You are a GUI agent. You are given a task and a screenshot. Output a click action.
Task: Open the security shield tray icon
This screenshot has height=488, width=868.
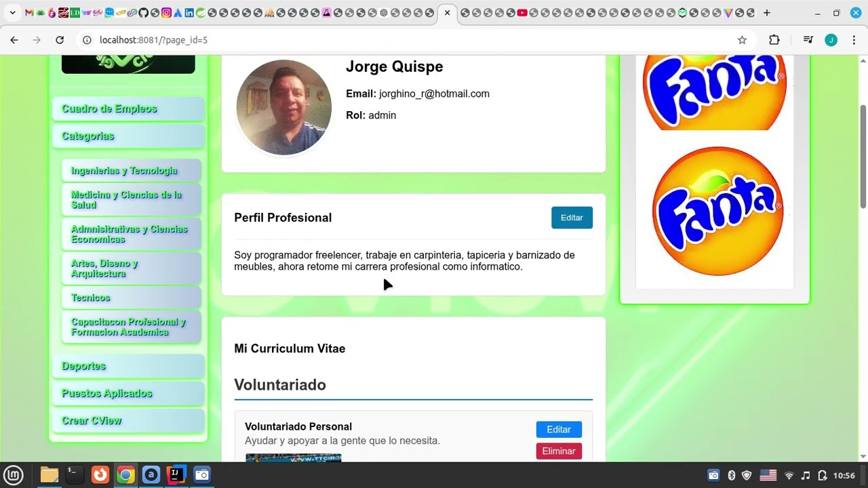(747, 475)
